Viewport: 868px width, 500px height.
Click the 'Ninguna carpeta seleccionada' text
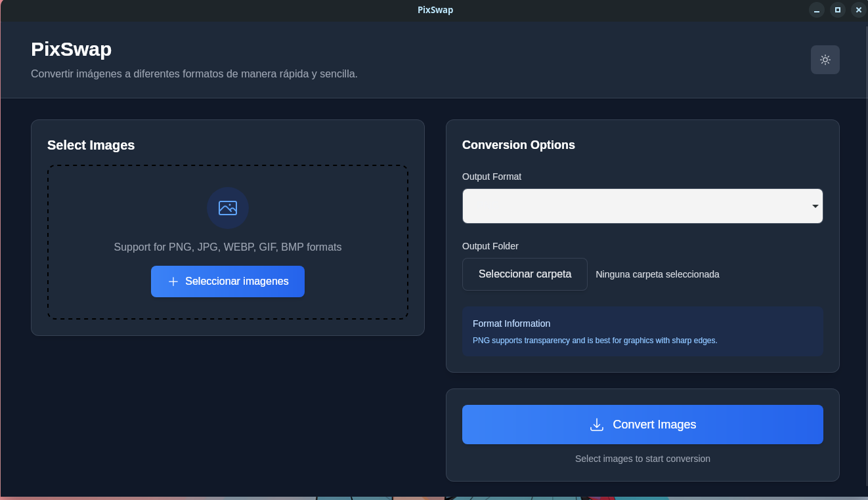coord(657,274)
